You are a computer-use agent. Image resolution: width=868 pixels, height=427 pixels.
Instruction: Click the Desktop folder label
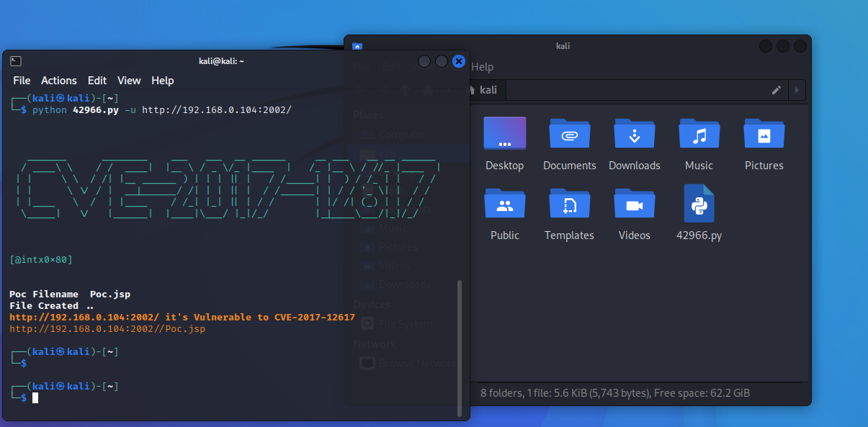[x=505, y=166]
